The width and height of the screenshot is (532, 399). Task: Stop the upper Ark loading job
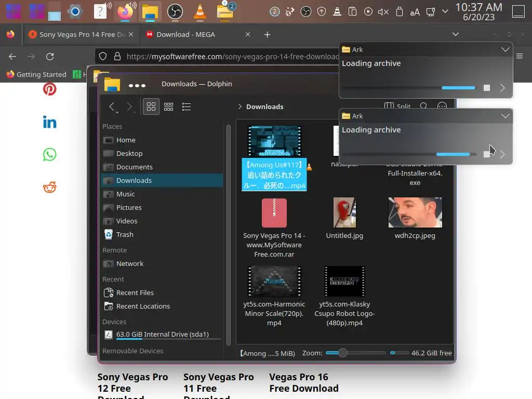(x=486, y=88)
